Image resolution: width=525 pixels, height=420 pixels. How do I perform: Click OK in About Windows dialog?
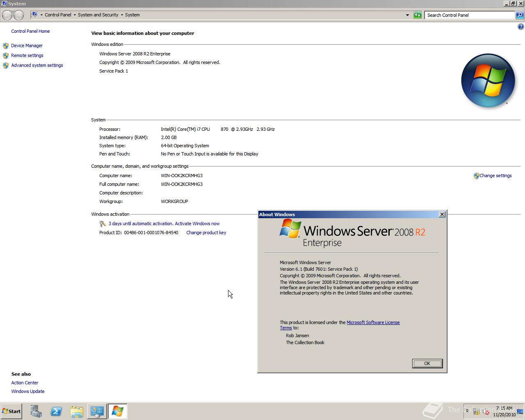427,363
